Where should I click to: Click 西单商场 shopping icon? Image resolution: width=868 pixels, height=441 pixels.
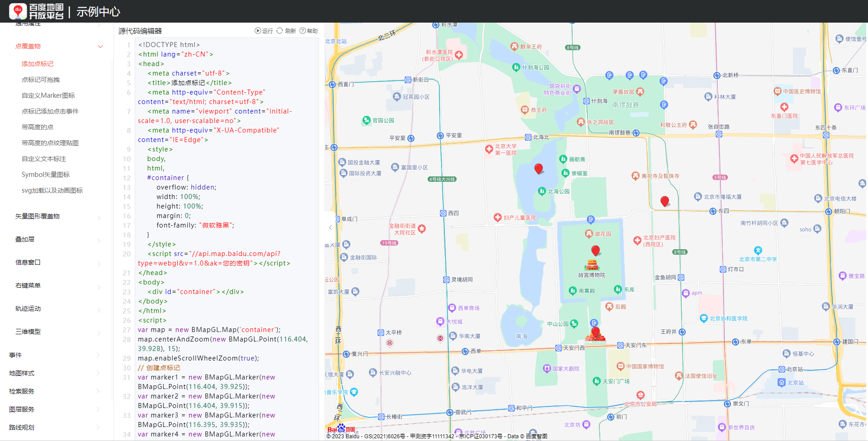coord(452,308)
